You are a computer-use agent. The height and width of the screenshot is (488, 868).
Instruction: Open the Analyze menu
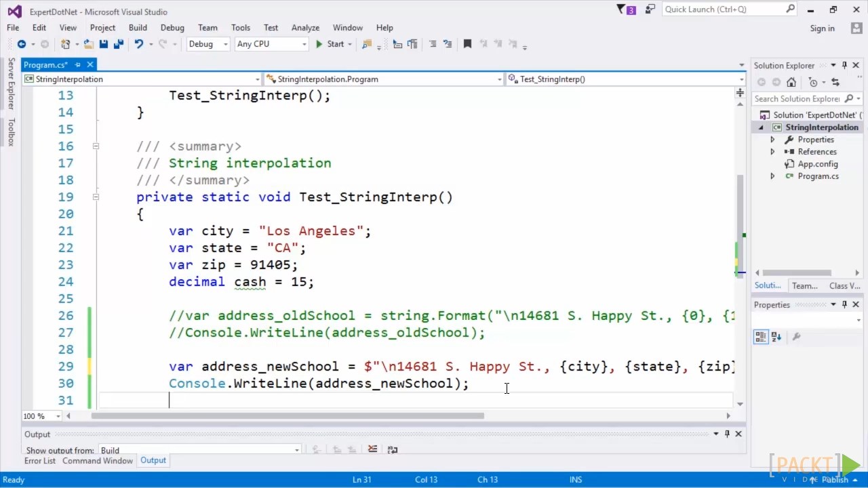click(x=305, y=28)
